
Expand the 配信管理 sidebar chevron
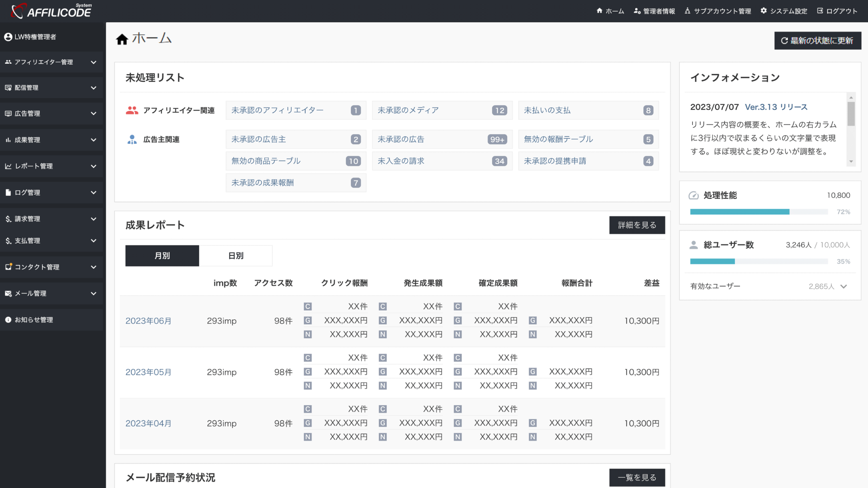pyautogui.click(x=94, y=88)
